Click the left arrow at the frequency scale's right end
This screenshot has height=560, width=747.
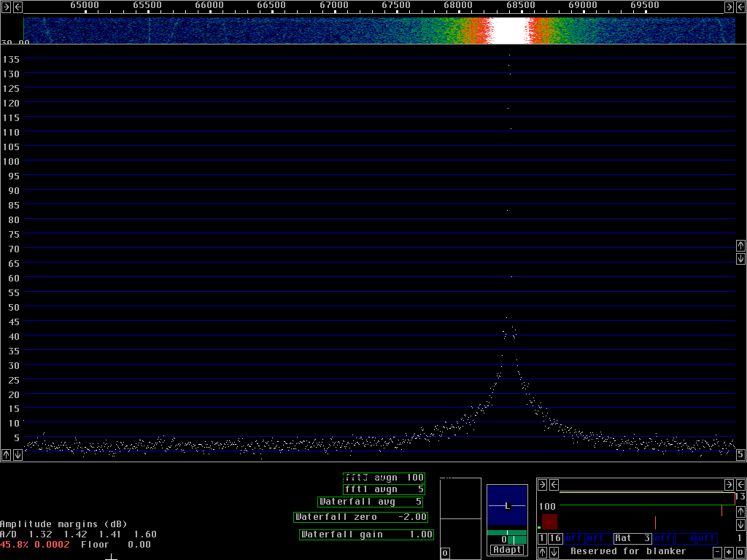pyautogui.click(x=740, y=7)
